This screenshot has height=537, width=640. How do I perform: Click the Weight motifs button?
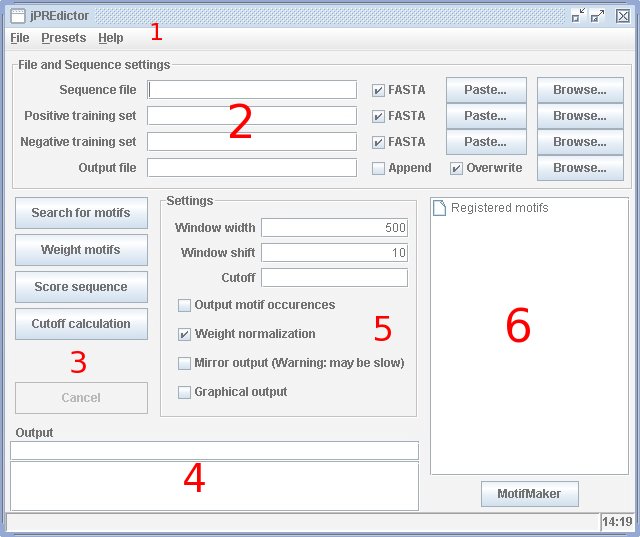click(81, 250)
